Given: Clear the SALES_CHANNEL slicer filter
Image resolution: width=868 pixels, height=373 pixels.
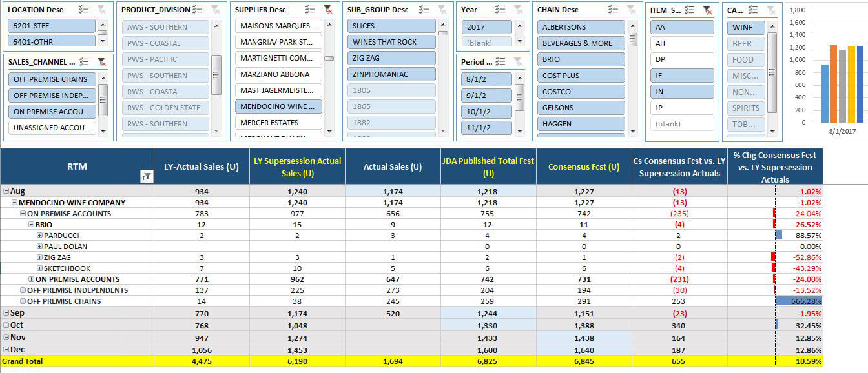Looking at the screenshot, I should tap(101, 62).
